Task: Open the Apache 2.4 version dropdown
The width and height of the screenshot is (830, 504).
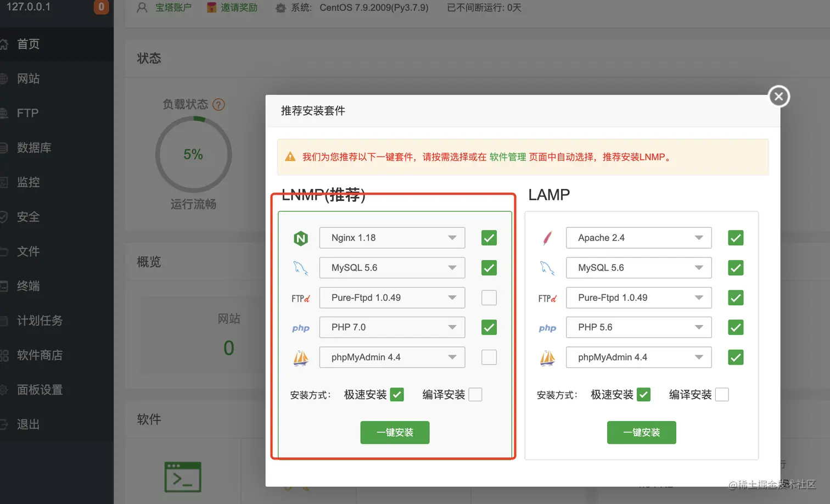Action: (639, 238)
